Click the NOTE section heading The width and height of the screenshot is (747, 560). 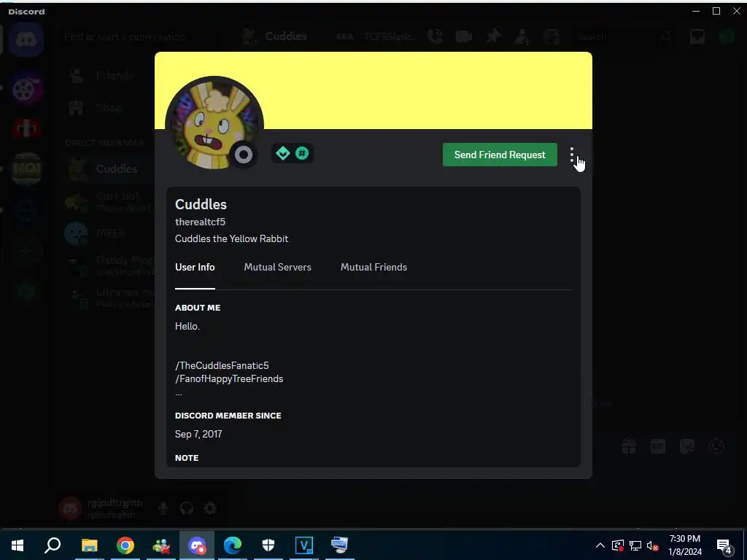(187, 458)
